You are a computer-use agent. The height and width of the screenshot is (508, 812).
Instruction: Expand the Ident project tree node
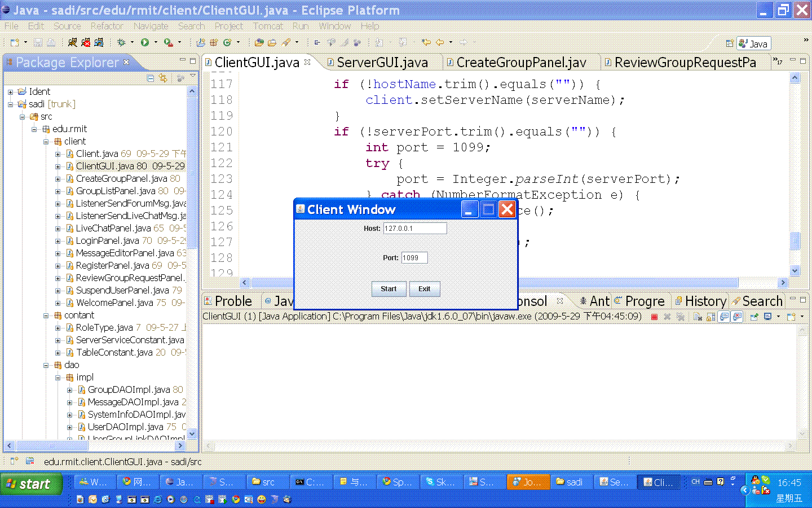(10, 91)
